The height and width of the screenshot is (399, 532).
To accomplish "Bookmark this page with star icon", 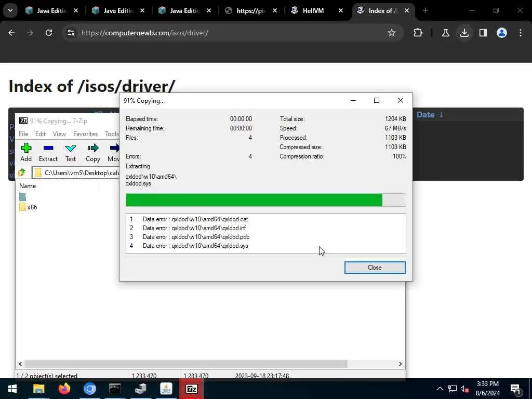I will tap(392, 33).
